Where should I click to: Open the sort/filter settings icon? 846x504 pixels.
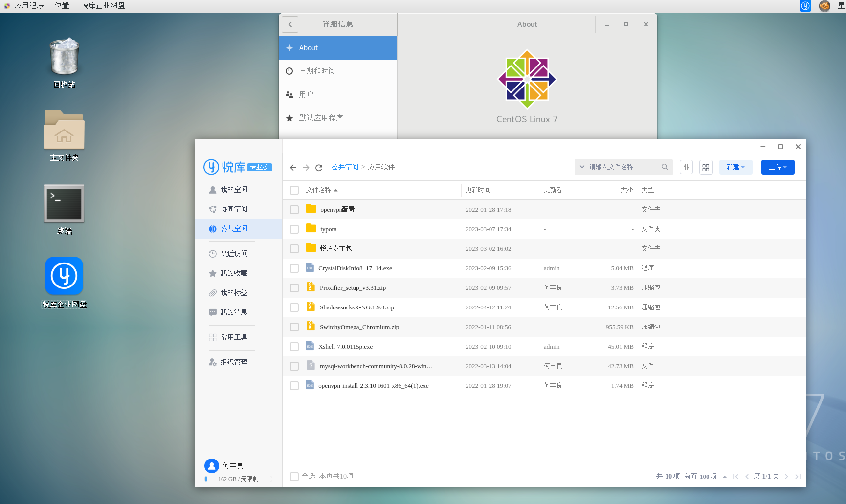[686, 167]
